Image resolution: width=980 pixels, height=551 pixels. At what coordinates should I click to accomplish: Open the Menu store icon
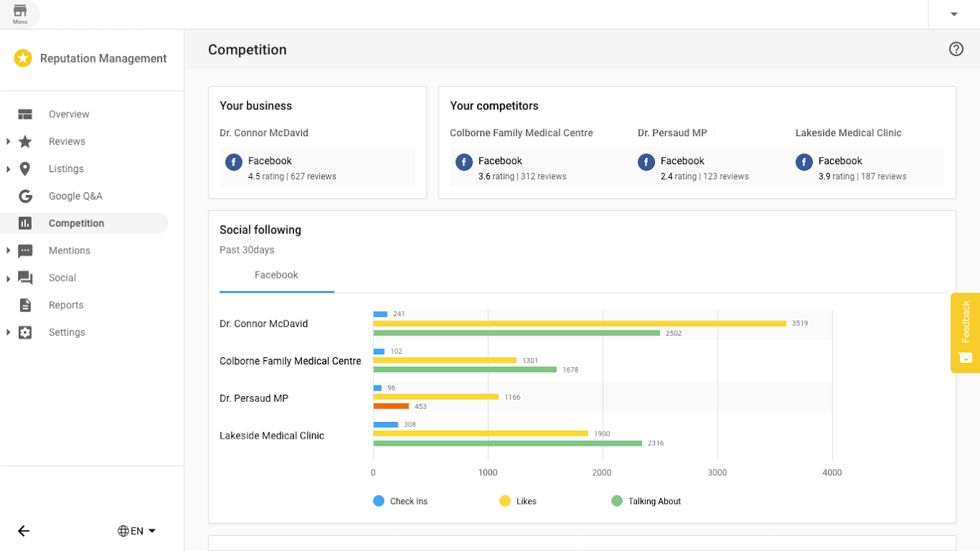(x=20, y=13)
